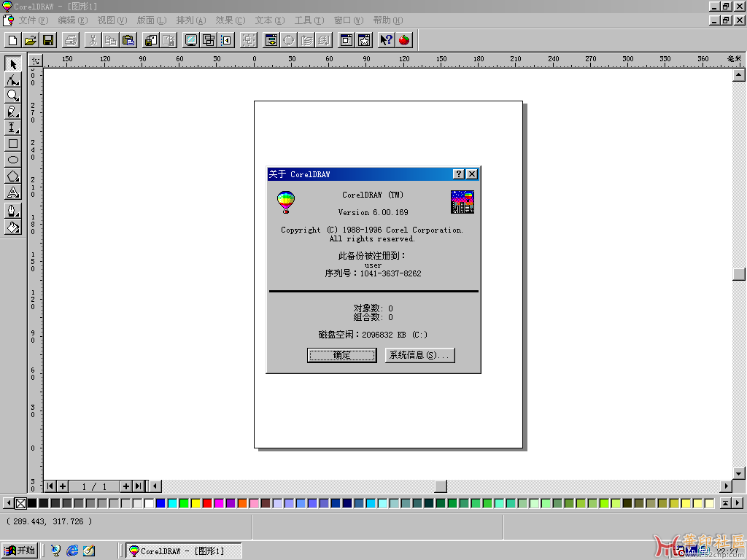Select the Dimension tool
This screenshot has height=560, width=747.
(x=13, y=128)
